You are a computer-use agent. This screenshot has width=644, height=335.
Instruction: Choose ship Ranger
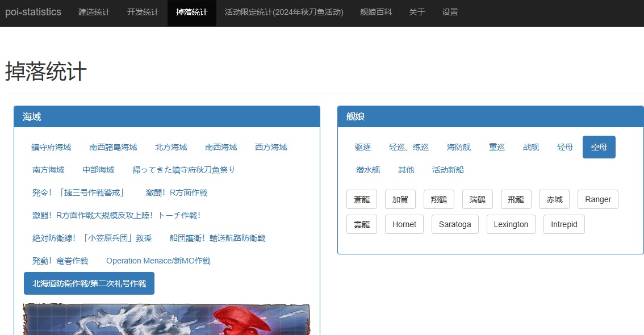click(x=598, y=199)
